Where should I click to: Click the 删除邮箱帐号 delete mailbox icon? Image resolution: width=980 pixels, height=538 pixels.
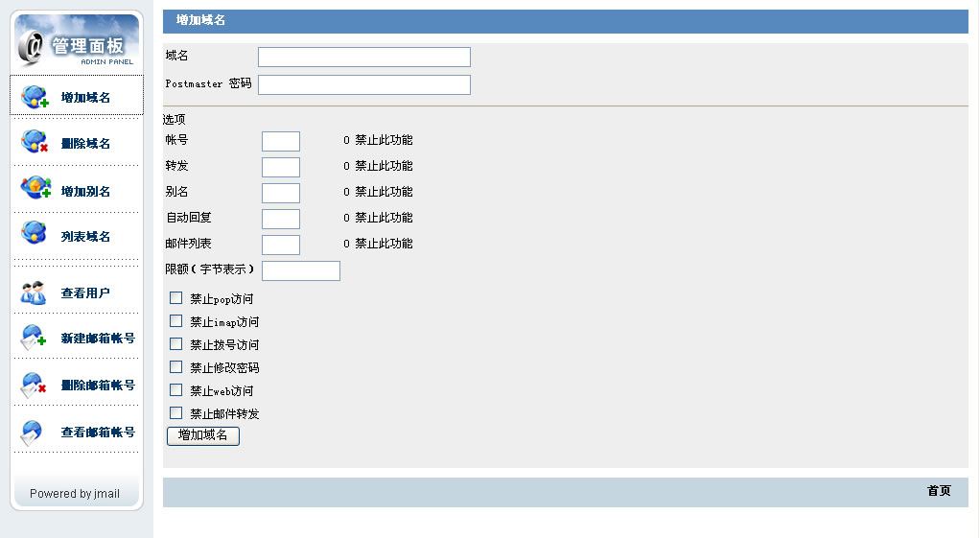(x=34, y=385)
